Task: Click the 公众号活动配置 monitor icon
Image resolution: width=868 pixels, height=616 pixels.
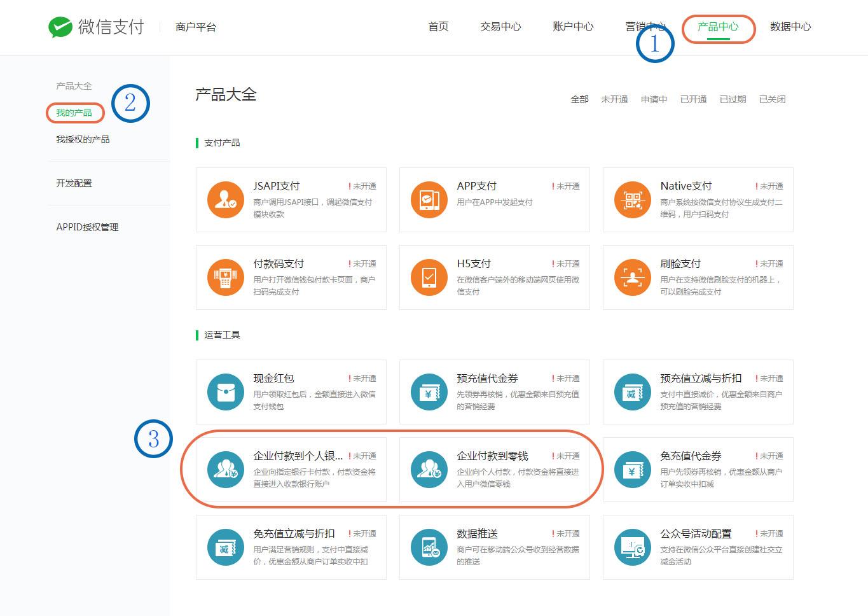Action: click(633, 547)
